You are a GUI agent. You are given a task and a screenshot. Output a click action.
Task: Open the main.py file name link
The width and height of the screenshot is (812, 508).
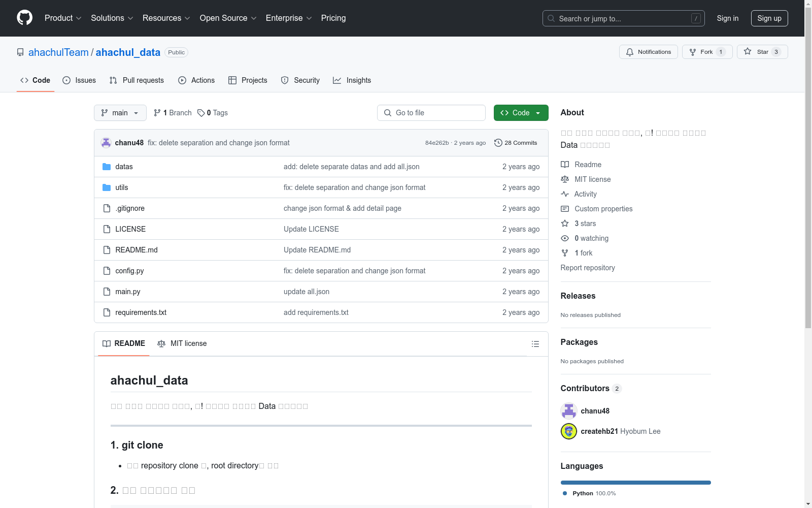coord(128,292)
